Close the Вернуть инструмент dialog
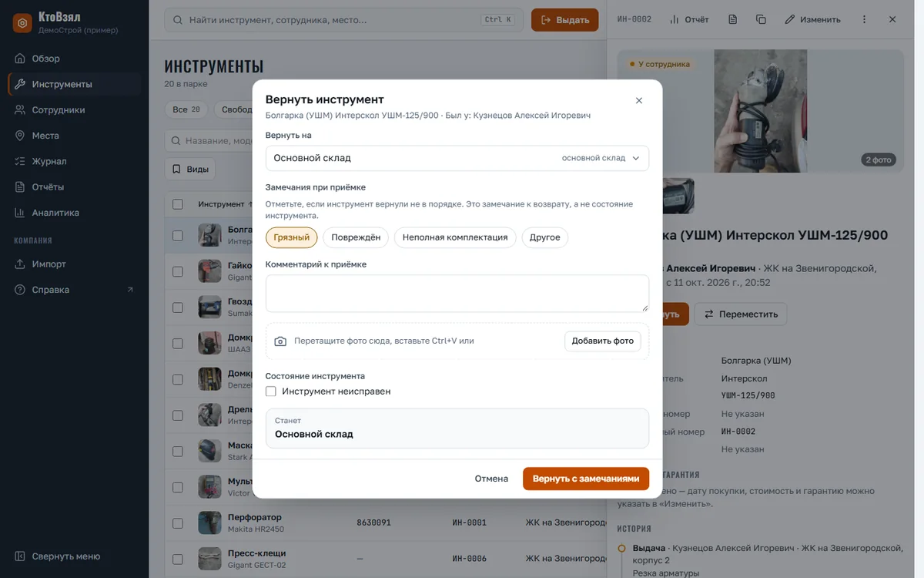This screenshot has height=578, width=924. [638, 100]
